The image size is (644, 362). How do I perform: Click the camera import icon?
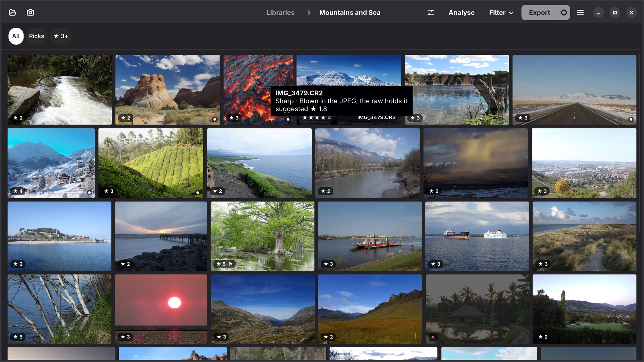click(x=30, y=13)
